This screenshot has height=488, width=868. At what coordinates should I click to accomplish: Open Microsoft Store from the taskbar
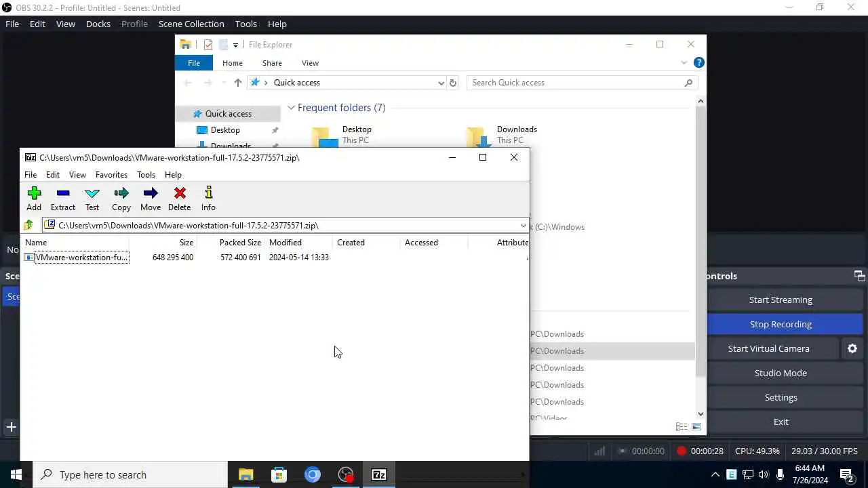pos(279,474)
